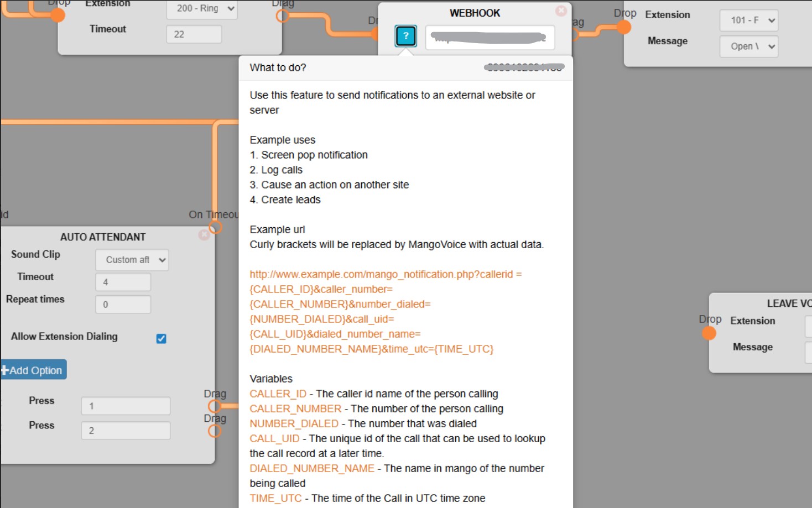Expand the Open message dropdown
Screen dimensions: 812x508
(748, 46)
